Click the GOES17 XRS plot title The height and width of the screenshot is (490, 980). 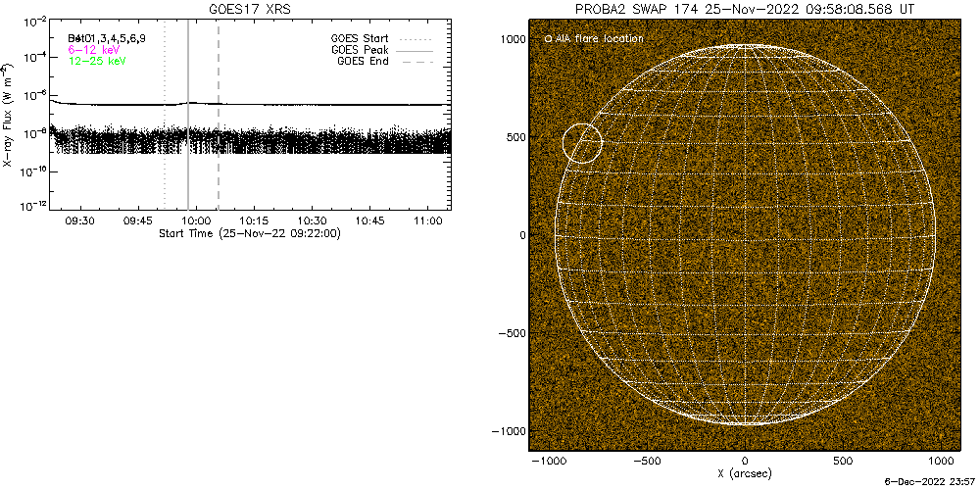(x=250, y=10)
